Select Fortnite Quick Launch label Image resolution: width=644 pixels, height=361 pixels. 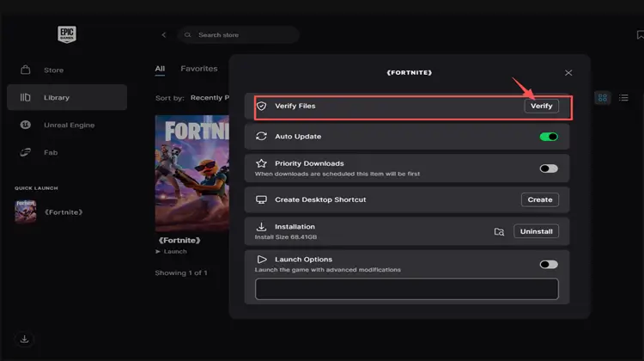pyautogui.click(x=64, y=212)
